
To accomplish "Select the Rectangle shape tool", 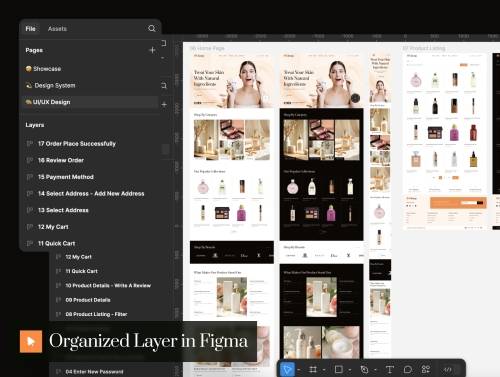I will pos(339,369).
